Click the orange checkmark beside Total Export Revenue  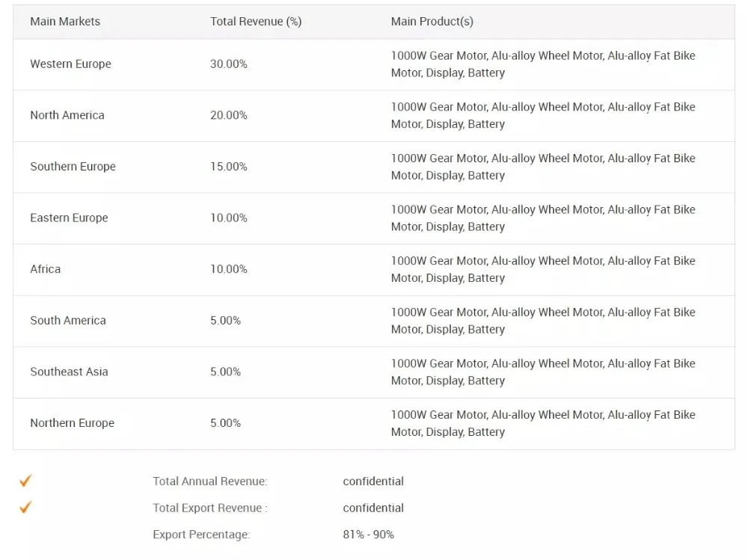point(25,507)
